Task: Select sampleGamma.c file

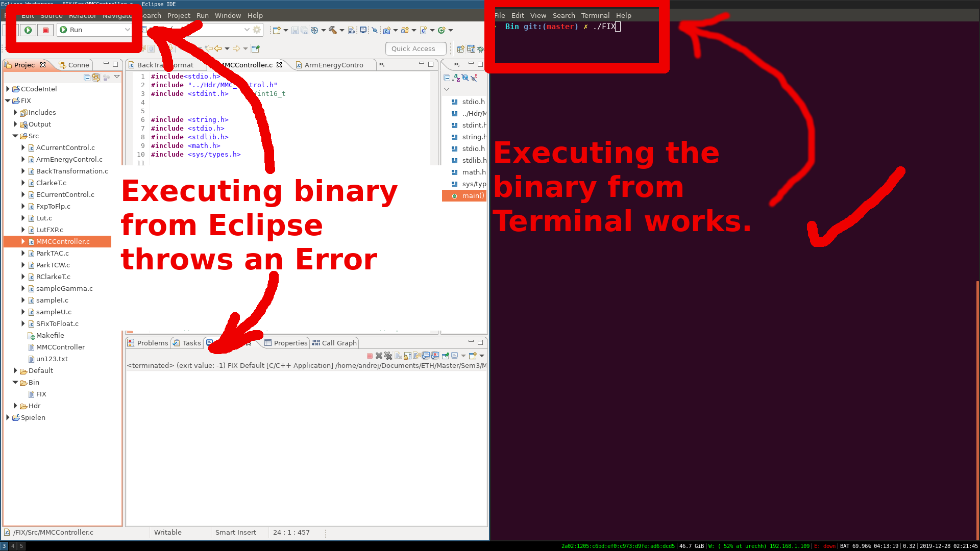Action: coord(64,288)
